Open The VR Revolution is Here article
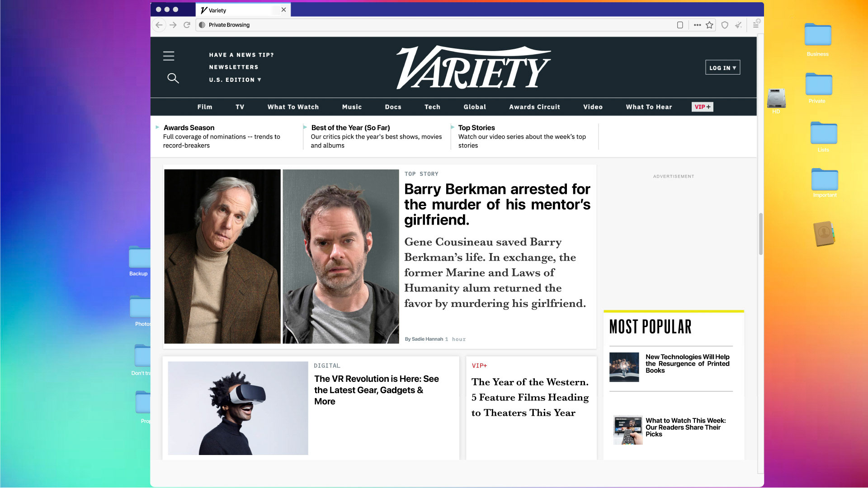 [377, 390]
